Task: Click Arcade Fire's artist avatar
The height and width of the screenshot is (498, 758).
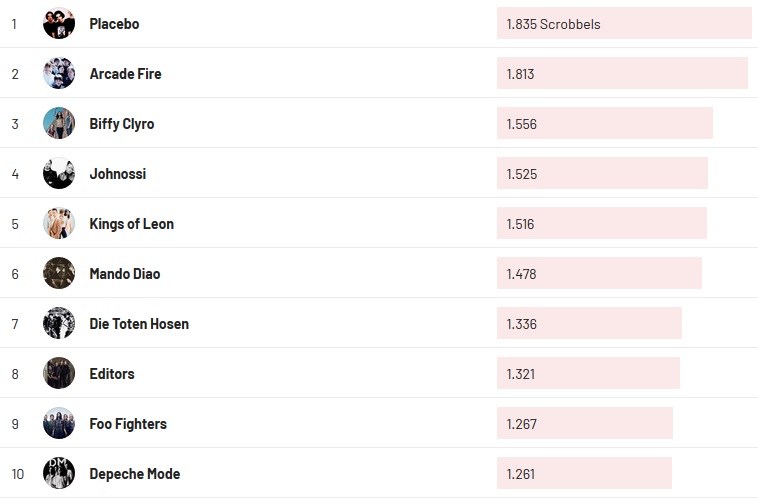Action: [x=59, y=73]
